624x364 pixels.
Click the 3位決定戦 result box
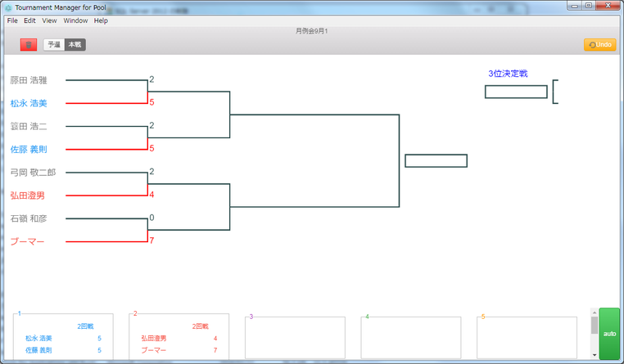coord(516,92)
